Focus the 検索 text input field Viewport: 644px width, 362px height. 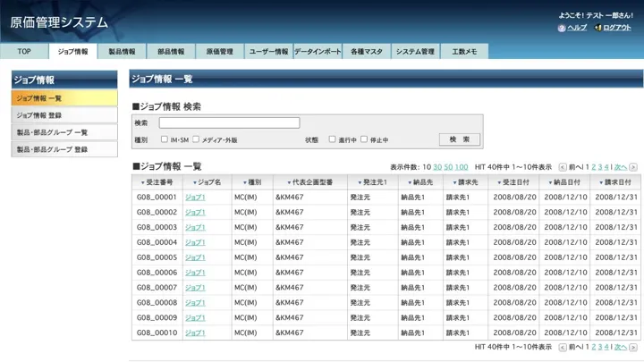pyautogui.click(x=229, y=122)
